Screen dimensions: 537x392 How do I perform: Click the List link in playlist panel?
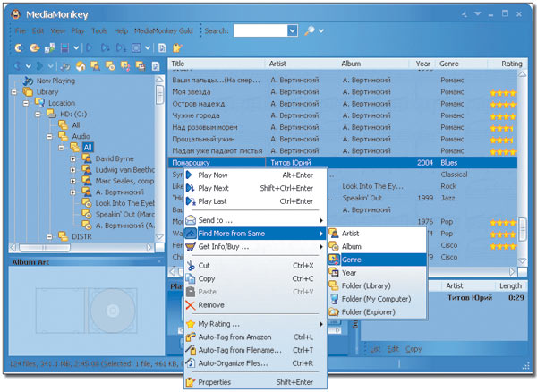click(x=375, y=349)
